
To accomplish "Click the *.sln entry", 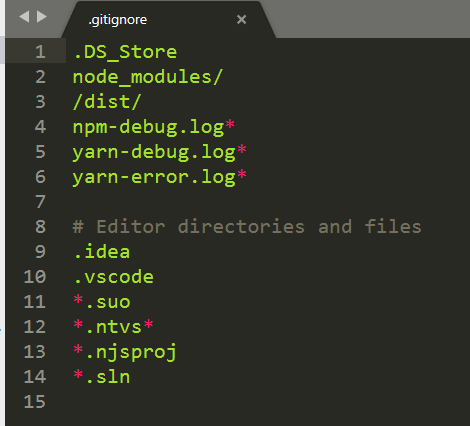I will point(102,377).
